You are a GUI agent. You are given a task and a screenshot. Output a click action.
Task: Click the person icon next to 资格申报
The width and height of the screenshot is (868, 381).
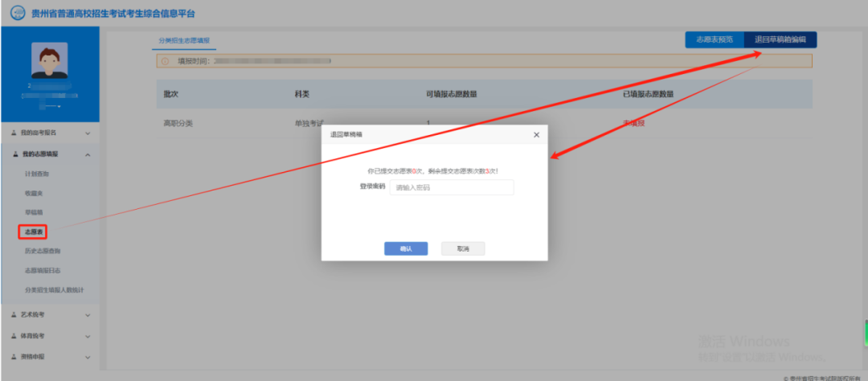point(14,356)
